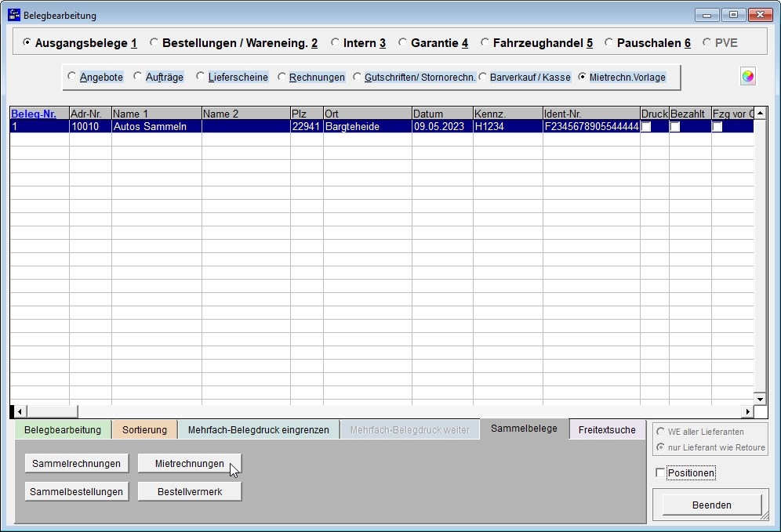Select cell "F2345678905544444"
The image size is (781, 532).
(x=591, y=126)
